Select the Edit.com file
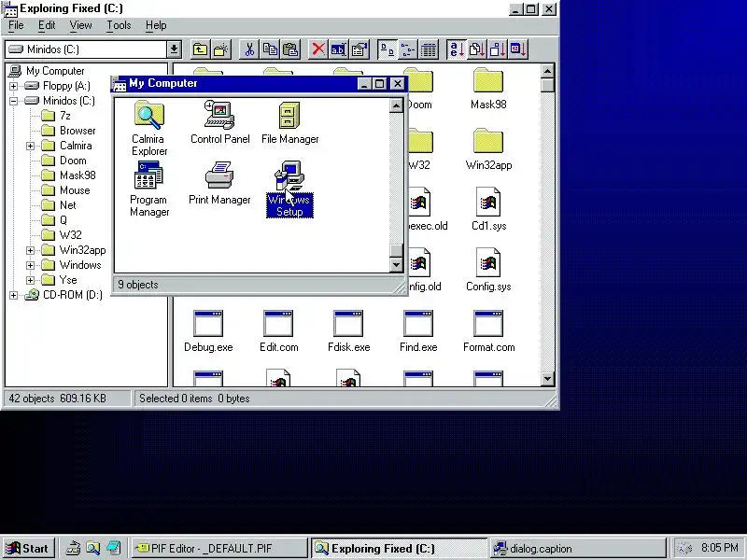The height and width of the screenshot is (560, 747). (278, 331)
